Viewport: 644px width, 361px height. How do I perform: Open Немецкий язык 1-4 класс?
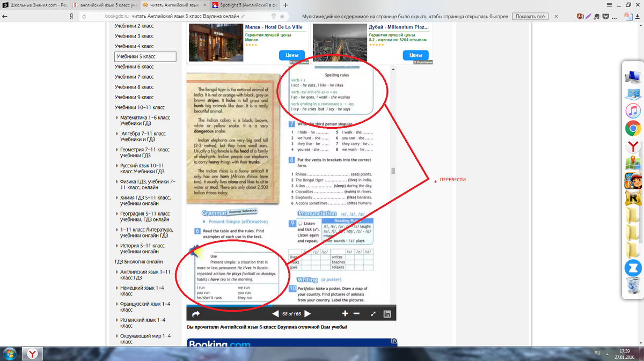point(145,291)
